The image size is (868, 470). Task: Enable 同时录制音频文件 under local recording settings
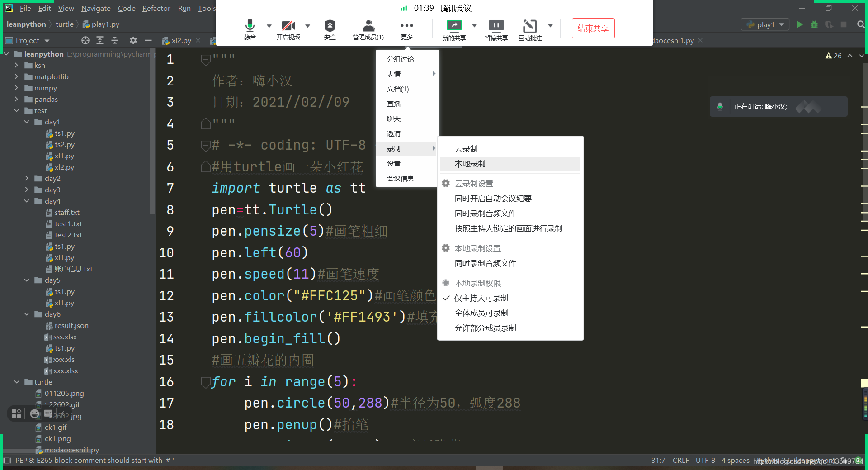[485, 263]
